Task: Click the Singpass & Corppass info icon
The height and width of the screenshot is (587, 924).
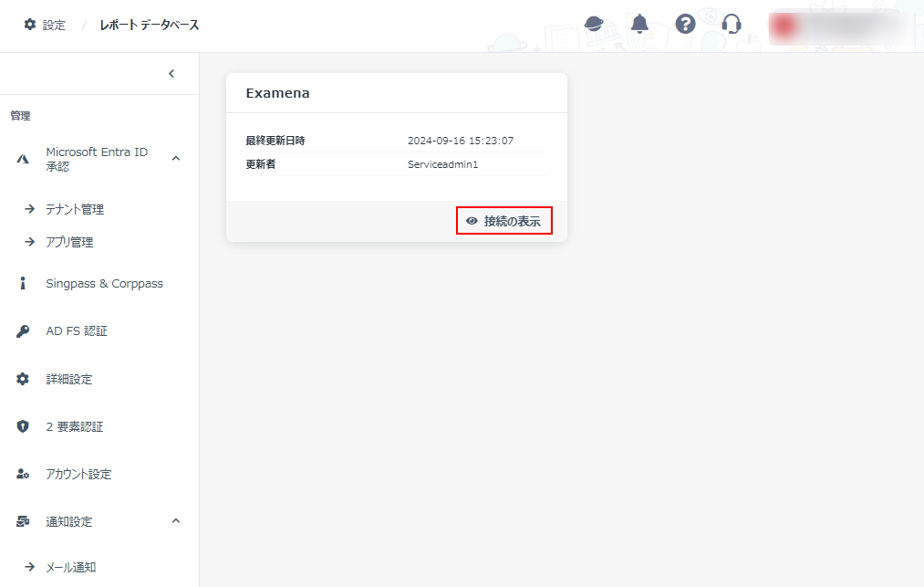Action: 24,284
